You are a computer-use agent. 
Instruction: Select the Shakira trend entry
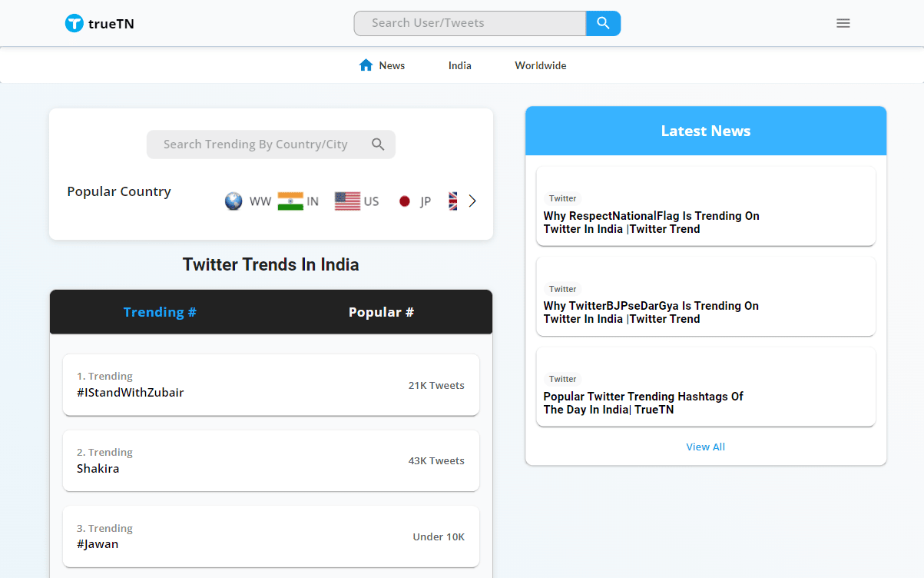[271, 460]
